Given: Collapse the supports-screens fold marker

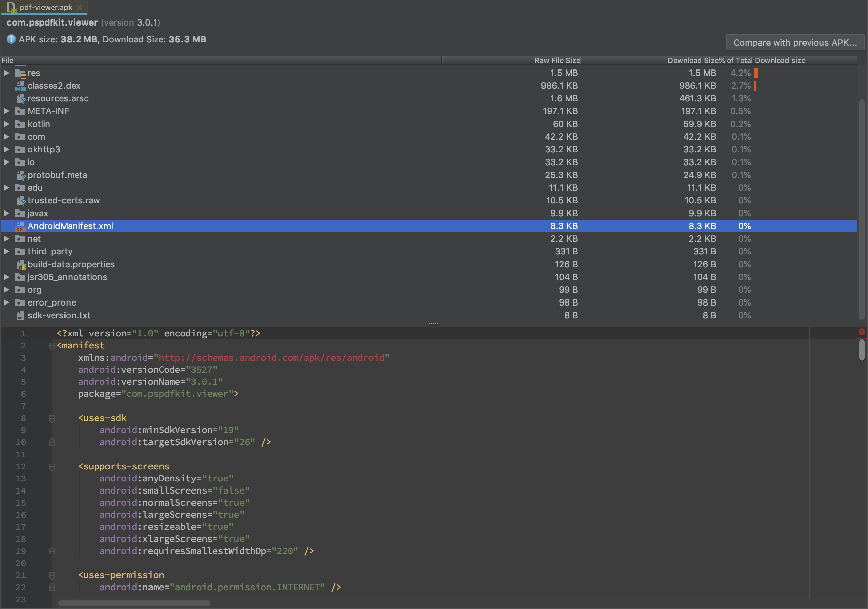Looking at the screenshot, I should [x=52, y=467].
